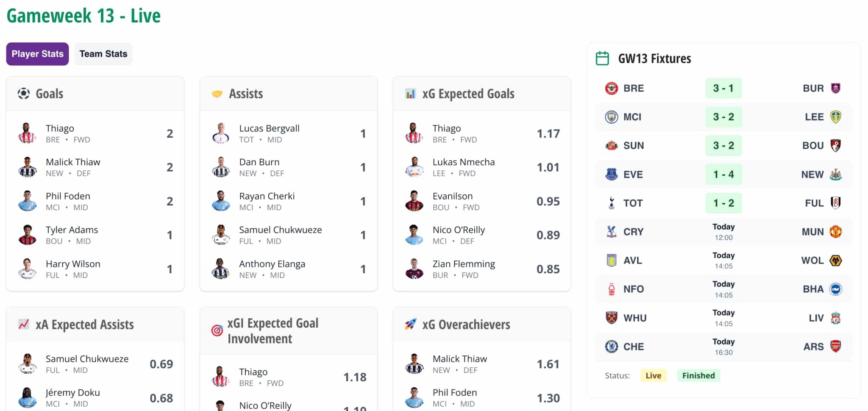Switch to the Team Stats tab
The image size is (868, 411).
pos(103,54)
